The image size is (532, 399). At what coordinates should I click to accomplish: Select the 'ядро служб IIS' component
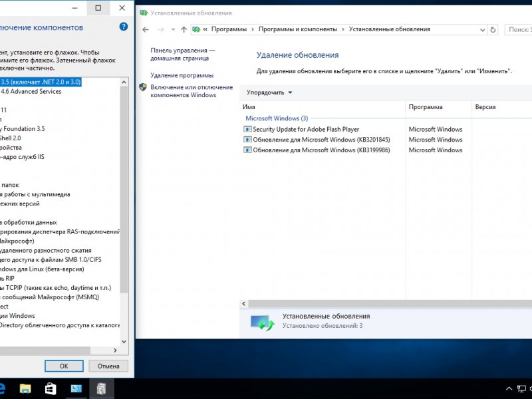click(x=22, y=157)
